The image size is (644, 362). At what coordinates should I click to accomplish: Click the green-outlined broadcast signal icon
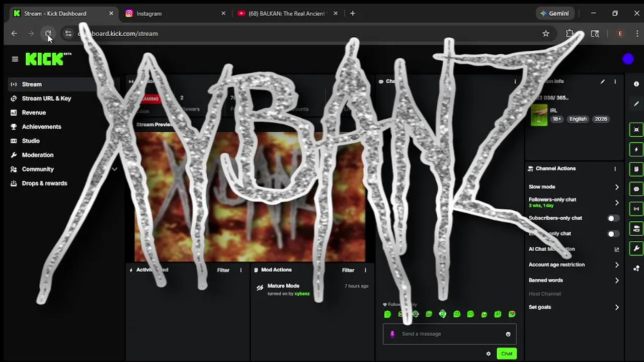point(636,209)
